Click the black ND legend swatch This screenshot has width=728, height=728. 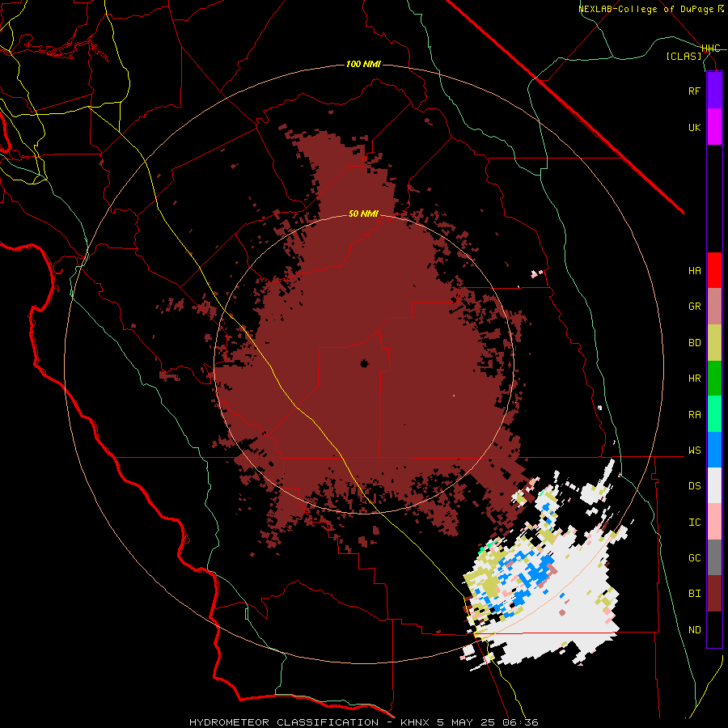[714, 629]
